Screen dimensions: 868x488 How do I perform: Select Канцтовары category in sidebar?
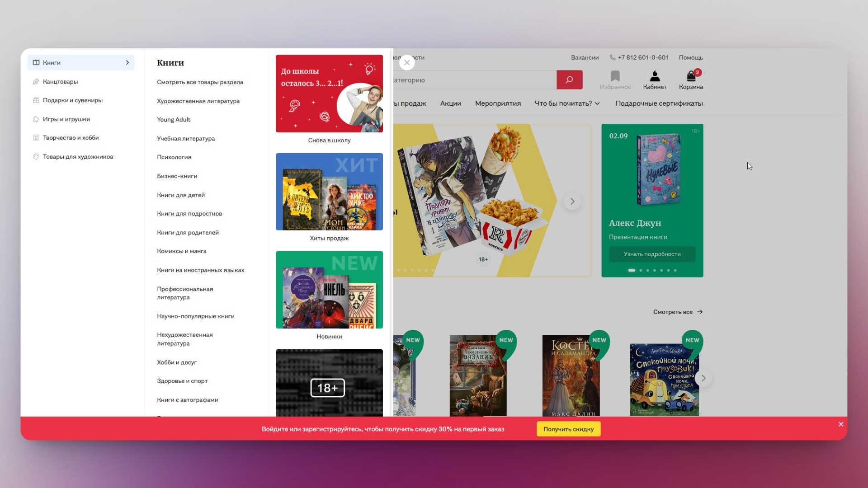(x=60, y=82)
